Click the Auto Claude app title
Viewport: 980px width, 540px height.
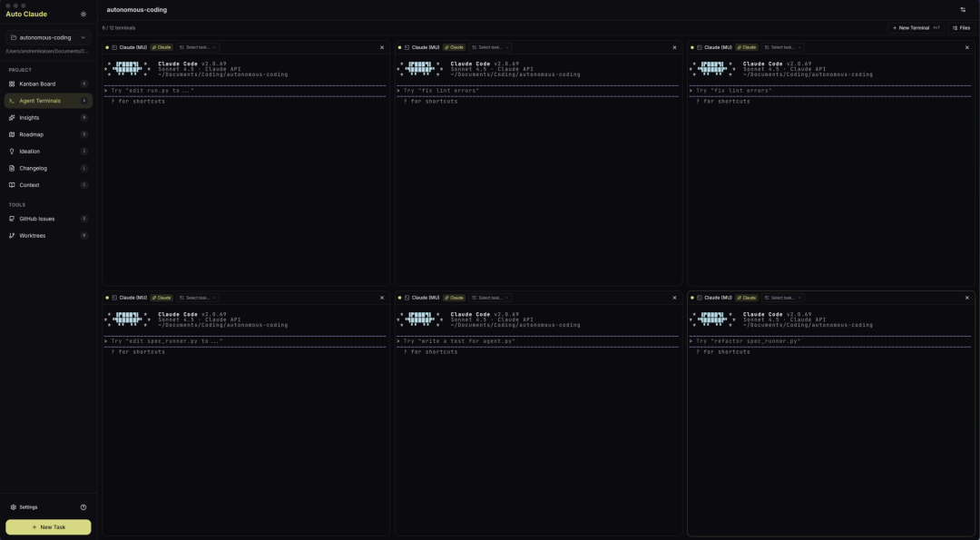point(26,14)
